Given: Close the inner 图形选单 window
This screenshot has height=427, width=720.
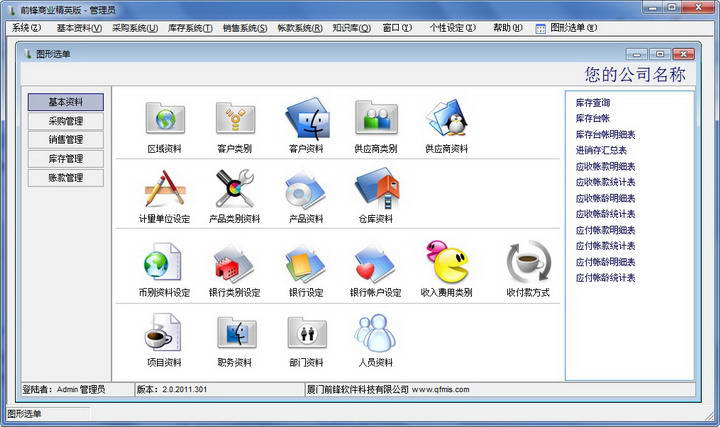Looking at the screenshot, I should pyautogui.click(x=683, y=54).
